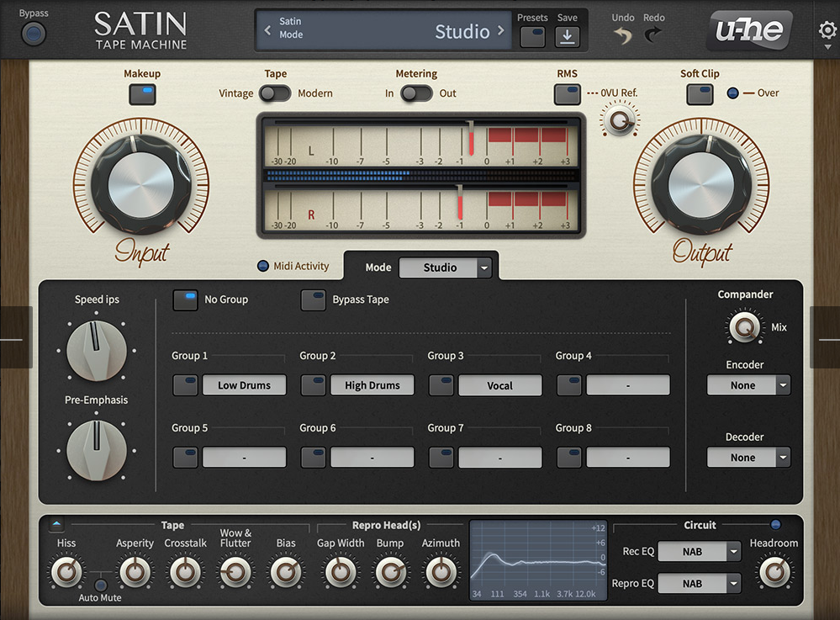Click the Crosstalk knob
840x620 pixels.
coord(185,572)
